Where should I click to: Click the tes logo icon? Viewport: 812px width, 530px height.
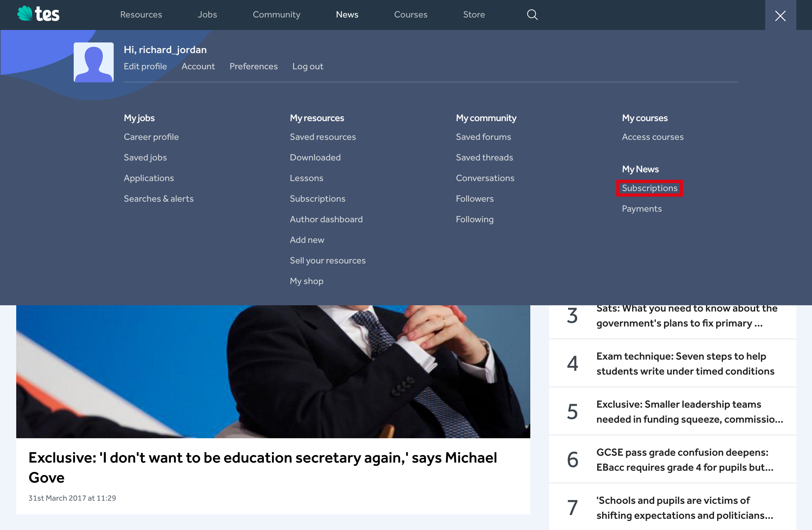(38, 14)
